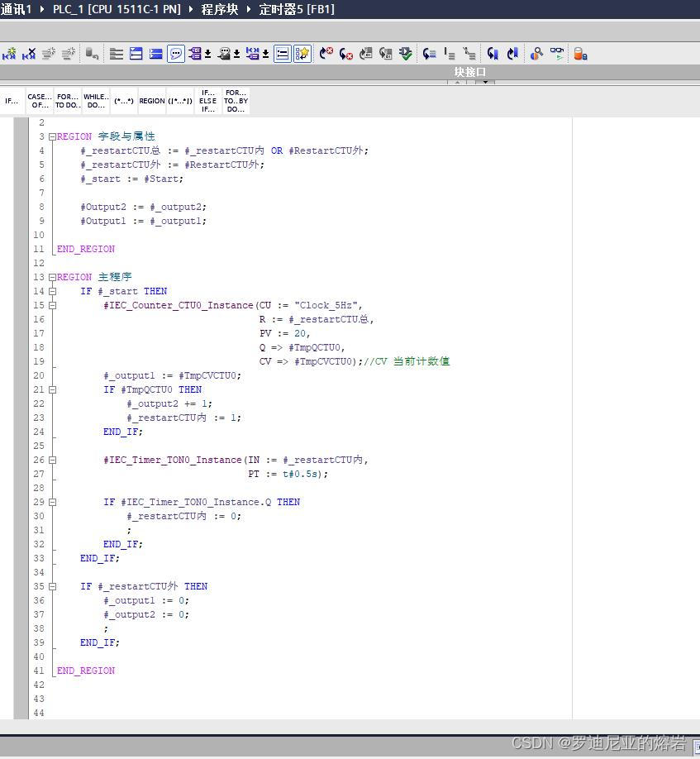Click update inconsistent block calls icon

coord(366,54)
